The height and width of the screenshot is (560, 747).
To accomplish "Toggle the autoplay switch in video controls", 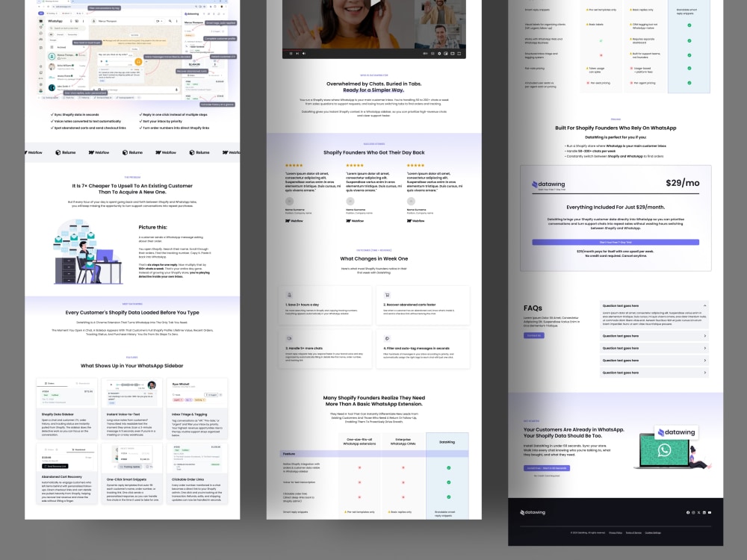I will coord(426,53).
